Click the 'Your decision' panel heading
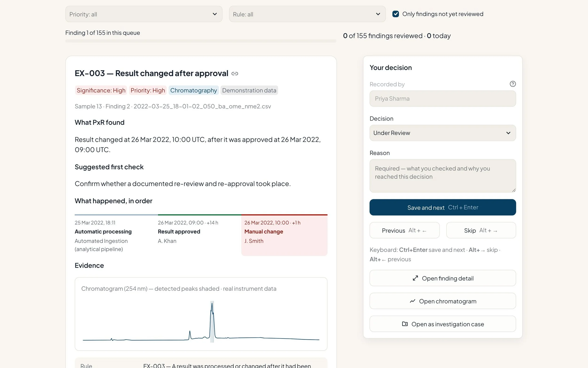 pyautogui.click(x=391, y=67)
